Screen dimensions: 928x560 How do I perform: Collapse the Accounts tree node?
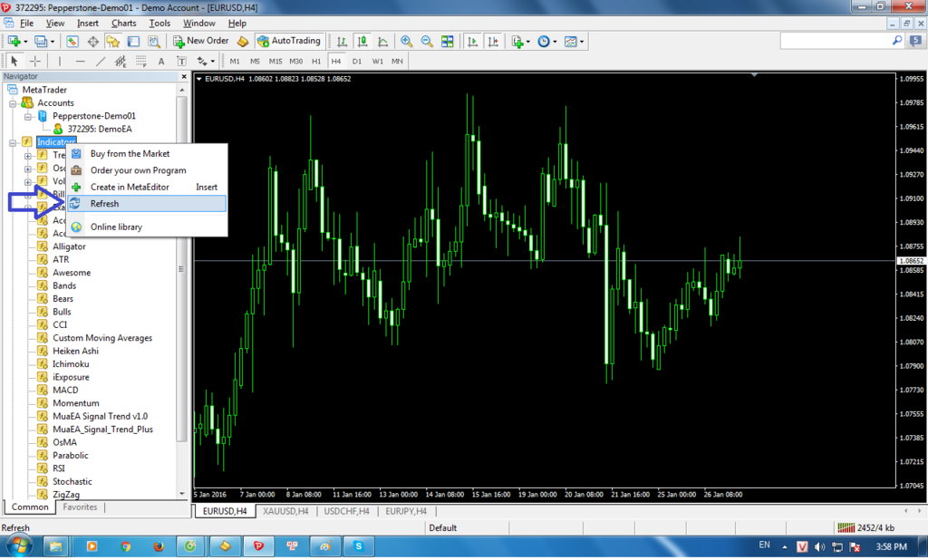tap(13, 103)
